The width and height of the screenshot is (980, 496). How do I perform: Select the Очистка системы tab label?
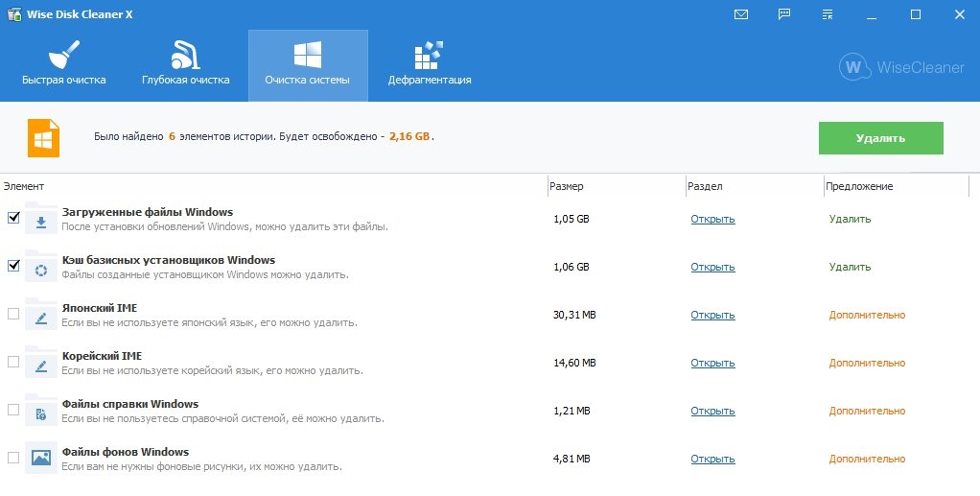click(x=307, y=80)
